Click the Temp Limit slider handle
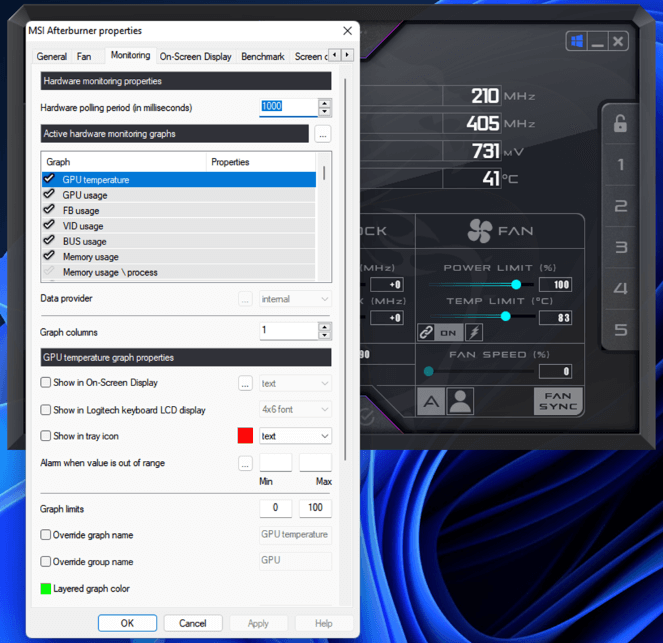This screenshot has width=663, height=643. (505, 316)
